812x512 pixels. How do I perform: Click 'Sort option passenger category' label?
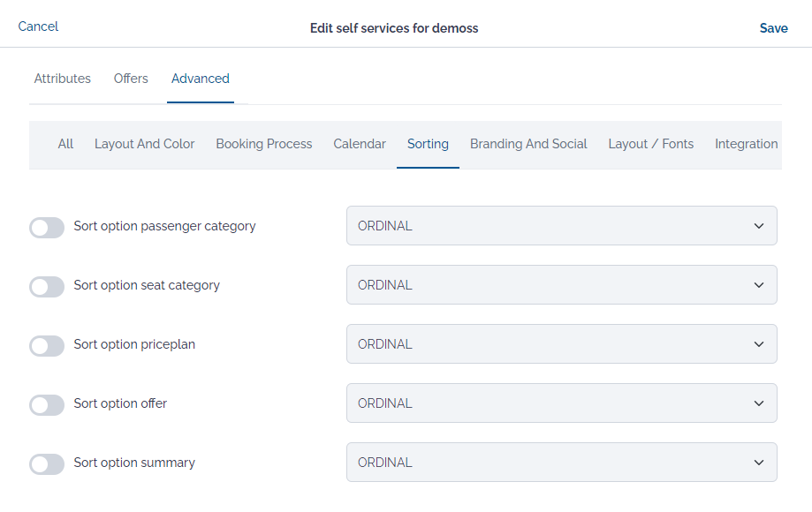(x=164, y=227)
